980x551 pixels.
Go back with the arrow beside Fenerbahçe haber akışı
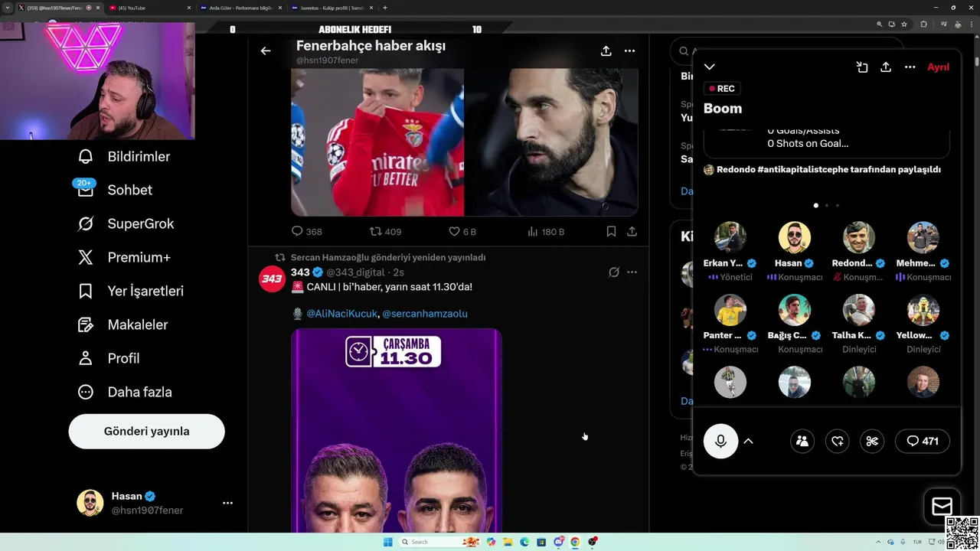point(266,51)
